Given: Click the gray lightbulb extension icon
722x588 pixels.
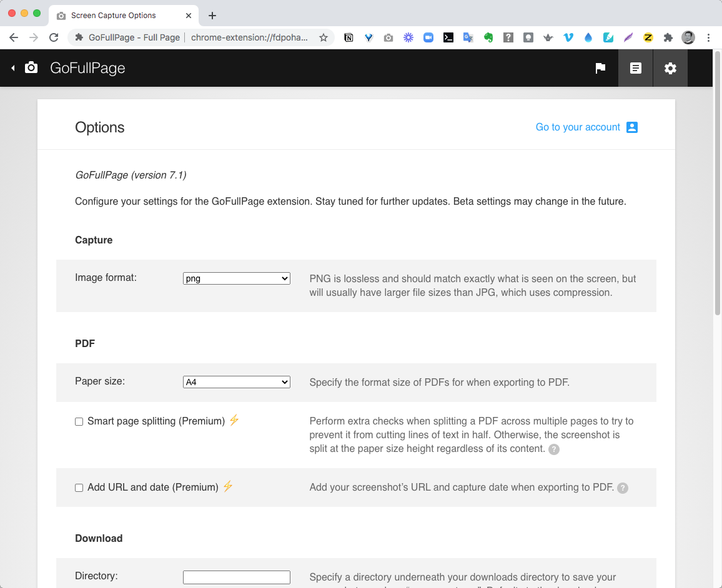Looking at the screenshot, I should pyautogui.click(x=528, y=37).
